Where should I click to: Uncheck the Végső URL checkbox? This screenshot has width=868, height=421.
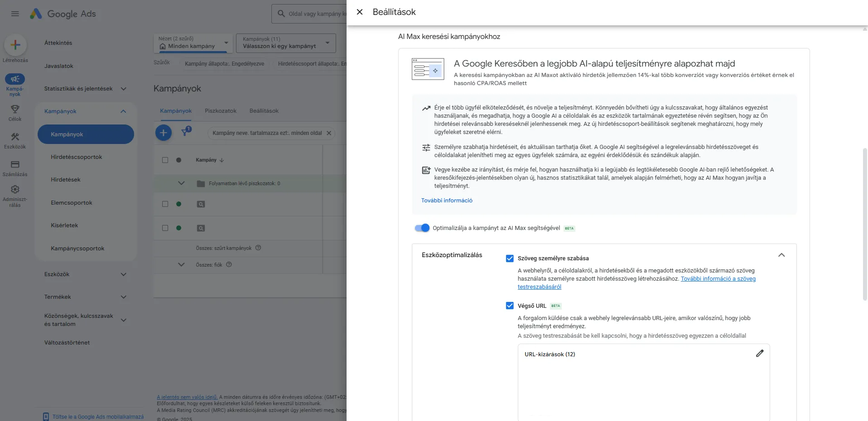(510, 306)
